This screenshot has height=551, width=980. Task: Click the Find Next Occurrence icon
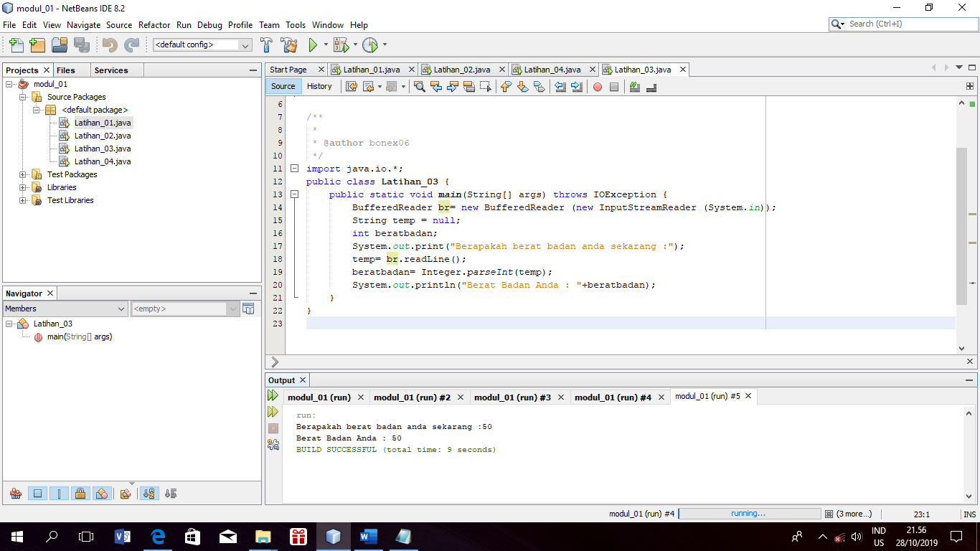[x=453, y=87]
